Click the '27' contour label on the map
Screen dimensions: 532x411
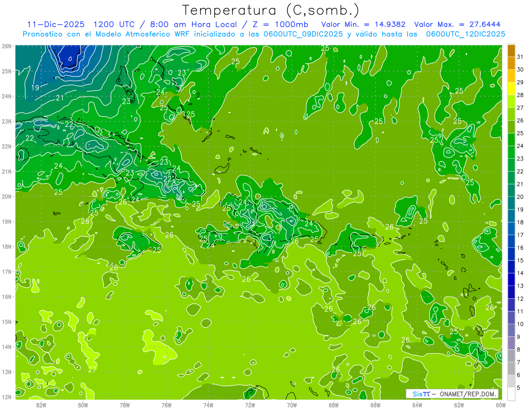[x=92, y=369]
